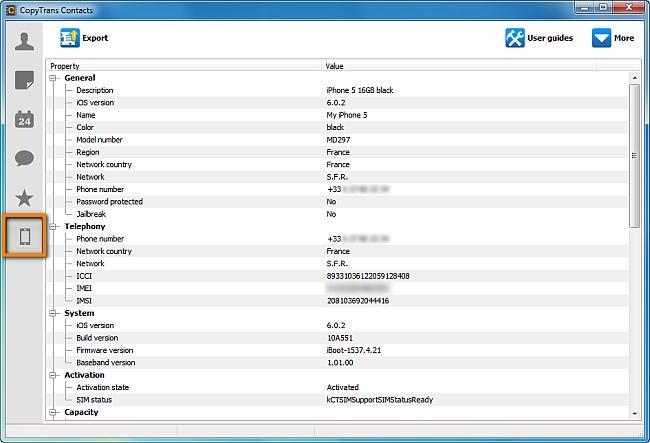Collapse the Telephony section
650x443 pixels.
(53, 227)
